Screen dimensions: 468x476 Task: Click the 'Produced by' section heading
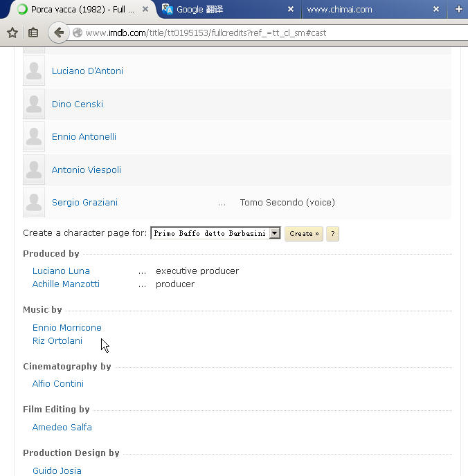(x=51, y=253)
